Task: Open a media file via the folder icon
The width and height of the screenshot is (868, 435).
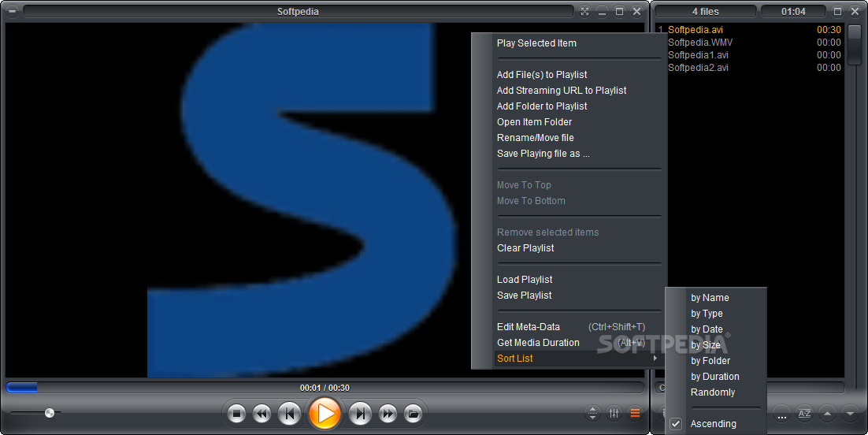Action: tap(413, 414)
